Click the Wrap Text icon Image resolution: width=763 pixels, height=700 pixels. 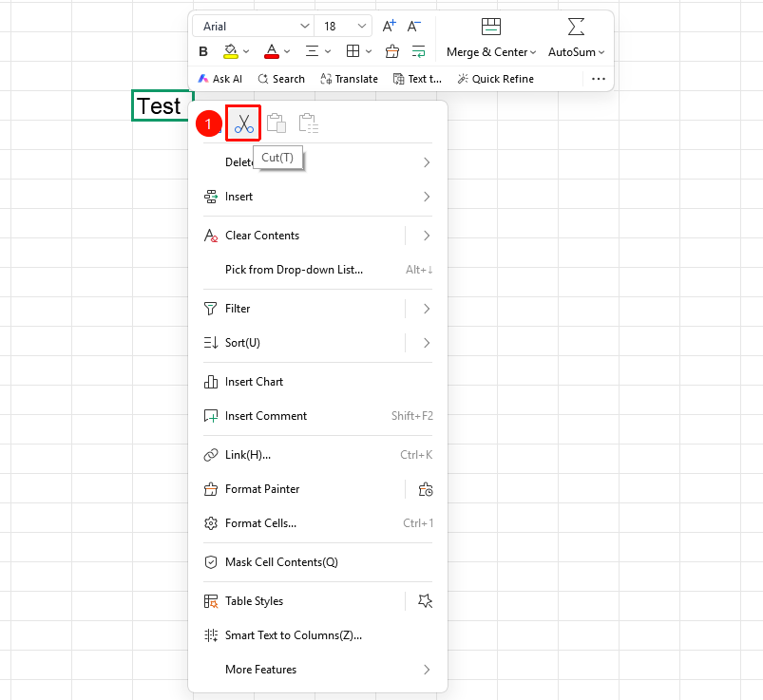(x=418, y=51)
